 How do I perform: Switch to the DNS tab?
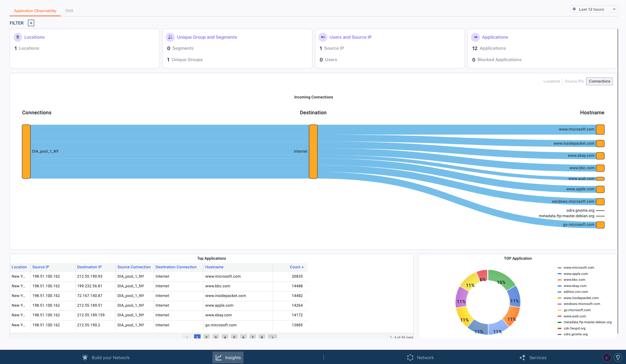pyautogui.click(x=69, y=11)
